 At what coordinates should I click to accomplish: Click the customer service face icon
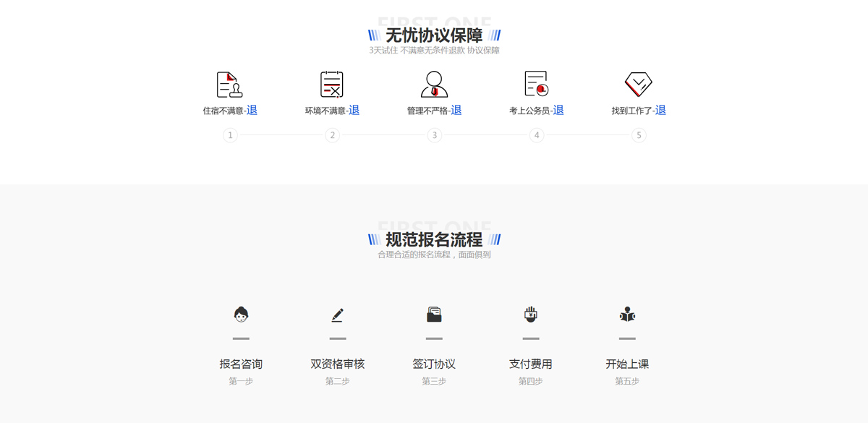(x=241, y=315)
